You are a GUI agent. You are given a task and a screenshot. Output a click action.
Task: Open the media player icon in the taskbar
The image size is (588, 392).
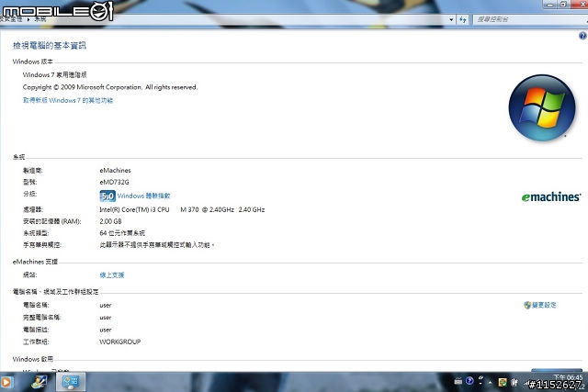coord(6,382)
